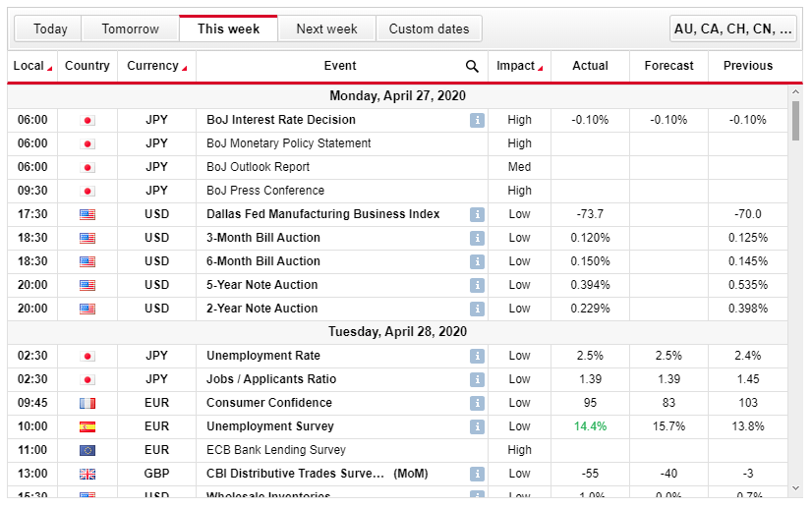The image size is (812, 508).
Task: Click info icon for Dallas Fed Manufacturing Index
Action: point(477,214)
